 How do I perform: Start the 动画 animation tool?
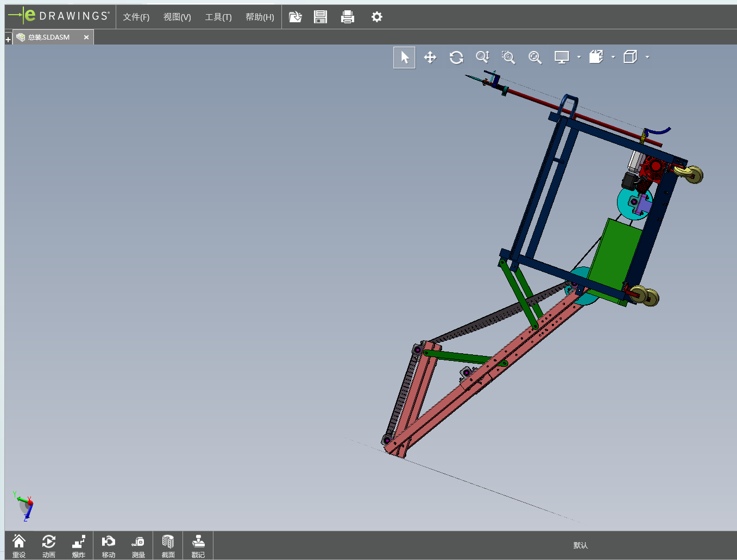(x=49, y=546)
